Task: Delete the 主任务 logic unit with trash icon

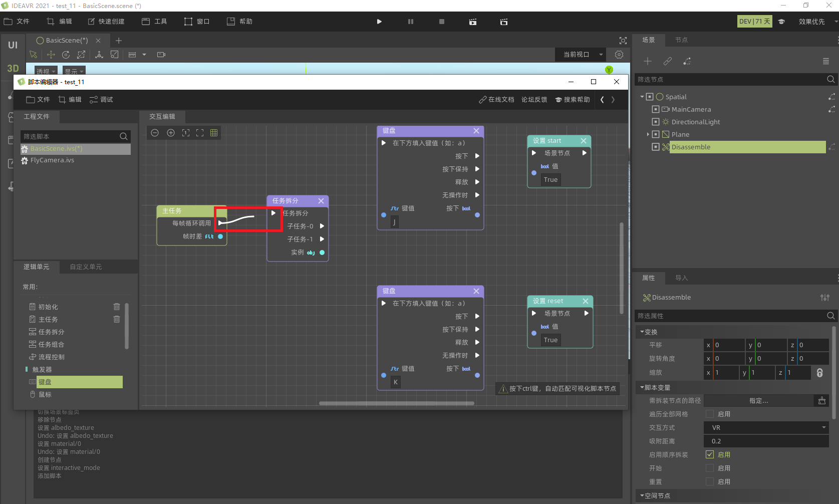Action: [117, 319]
